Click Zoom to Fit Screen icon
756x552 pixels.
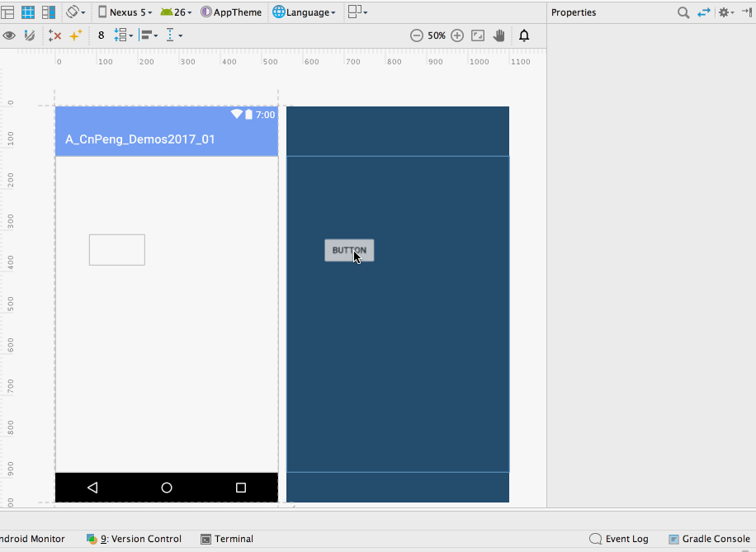pyautogui.click(x=478, y=35)
